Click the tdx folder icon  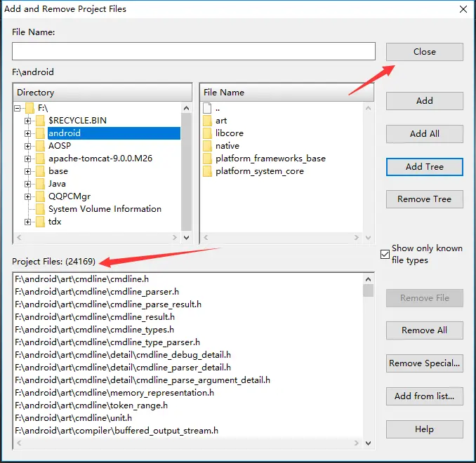point(40,222)
